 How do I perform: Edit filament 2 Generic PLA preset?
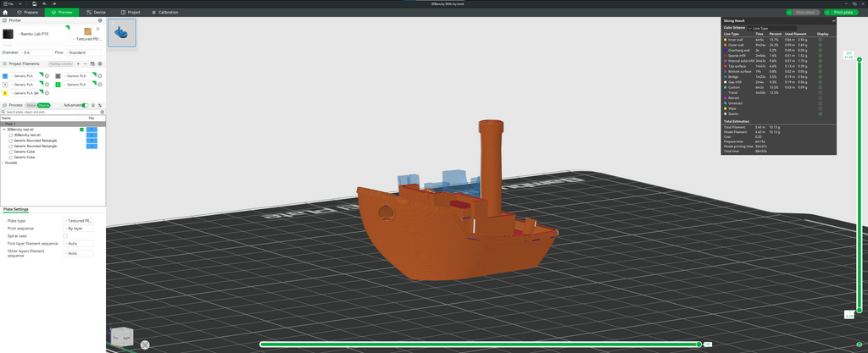click(100, 75)
